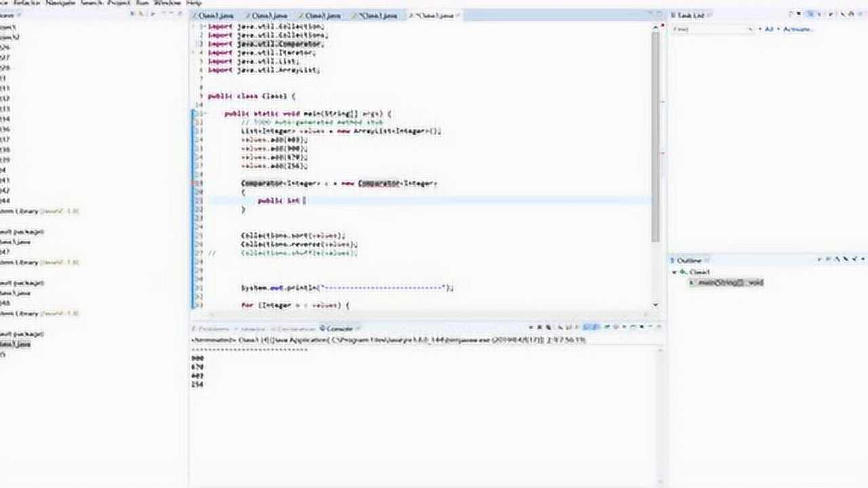Minimize the Console panel
This screenshot has height=488, width=868.
coord(649,327)
